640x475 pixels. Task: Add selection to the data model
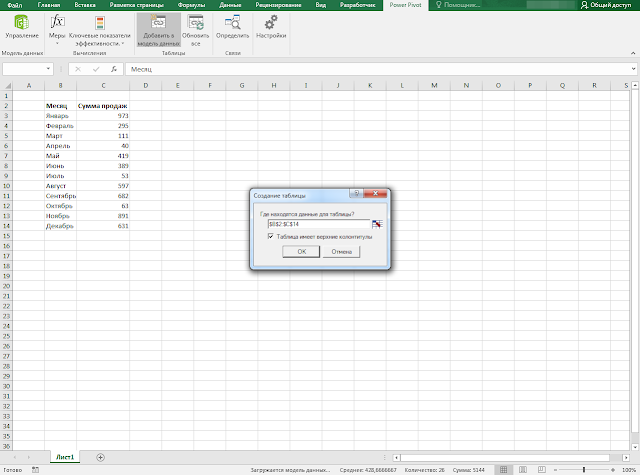158,30
